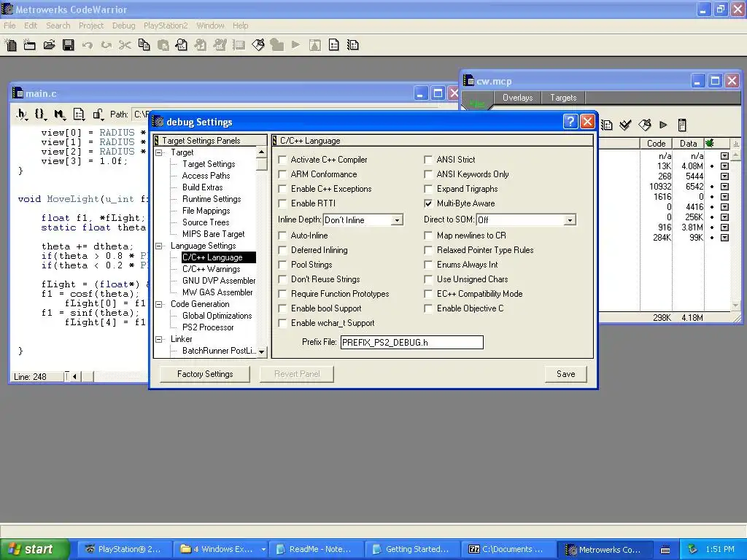Collapse the Linker tree node
Image resolution: width=747 pixels, height=560 pixels.
[x=159, y=340]
